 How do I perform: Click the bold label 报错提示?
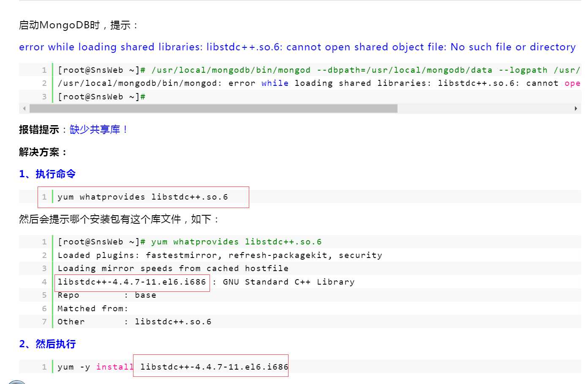39,129
